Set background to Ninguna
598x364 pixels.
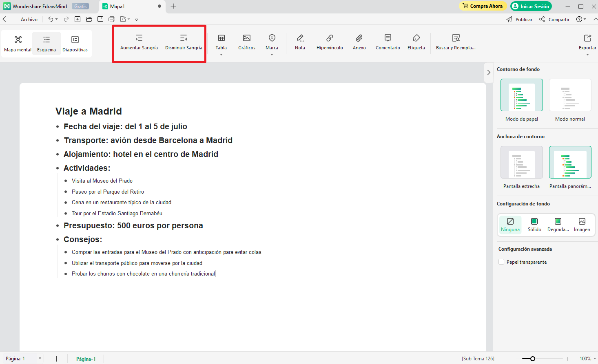pos(510,225)
